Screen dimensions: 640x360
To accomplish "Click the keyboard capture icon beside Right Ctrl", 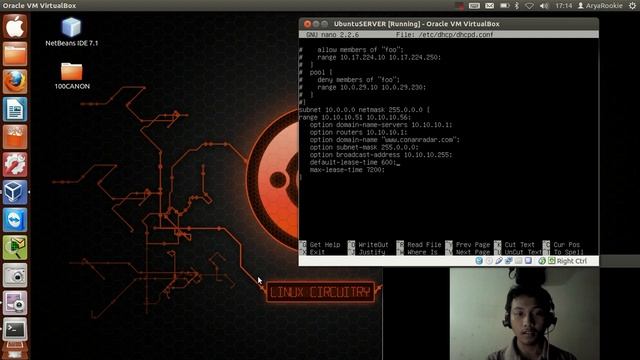I will point(551,261).
